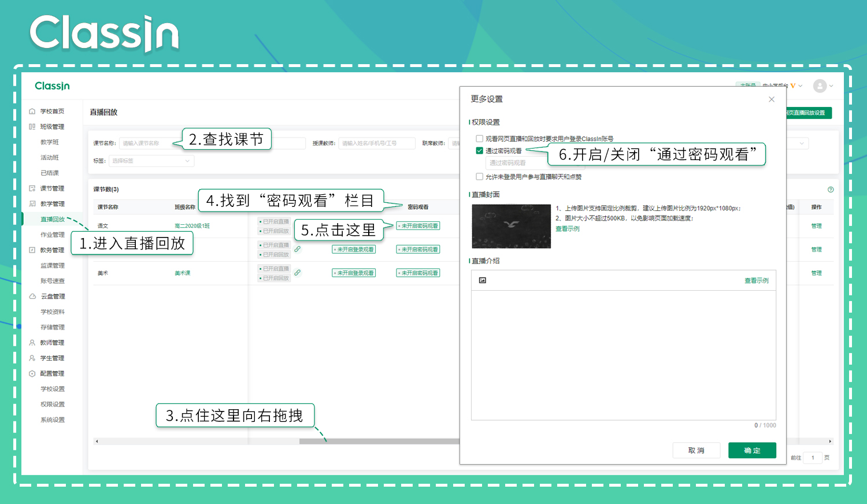The image size is (867, 504).
Task: Click 管理 in the 美术 row
Action: (x=816, y=273)
